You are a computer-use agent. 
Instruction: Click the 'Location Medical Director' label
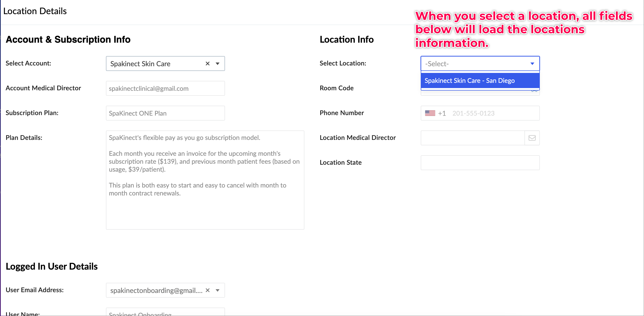point(357,137)
